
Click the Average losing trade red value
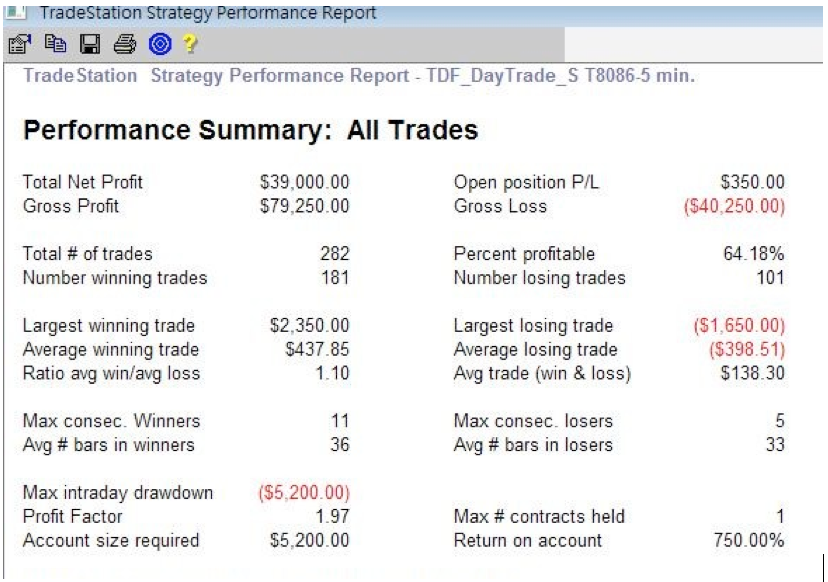pos(746,350)
